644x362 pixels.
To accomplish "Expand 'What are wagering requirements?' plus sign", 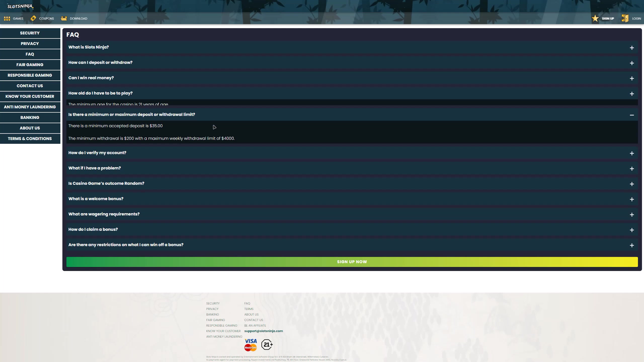I will click(x=632, y=215).
